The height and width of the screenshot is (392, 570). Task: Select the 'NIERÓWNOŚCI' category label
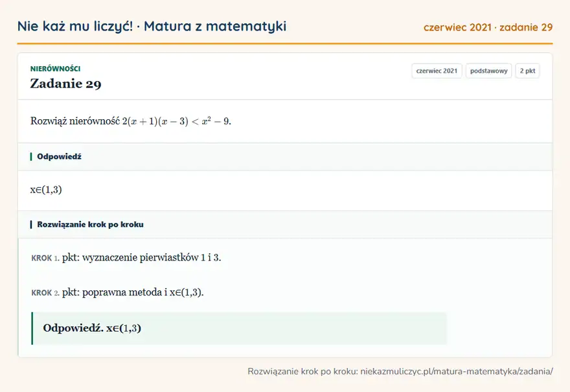pyautogui.click(x=55, y=69)
